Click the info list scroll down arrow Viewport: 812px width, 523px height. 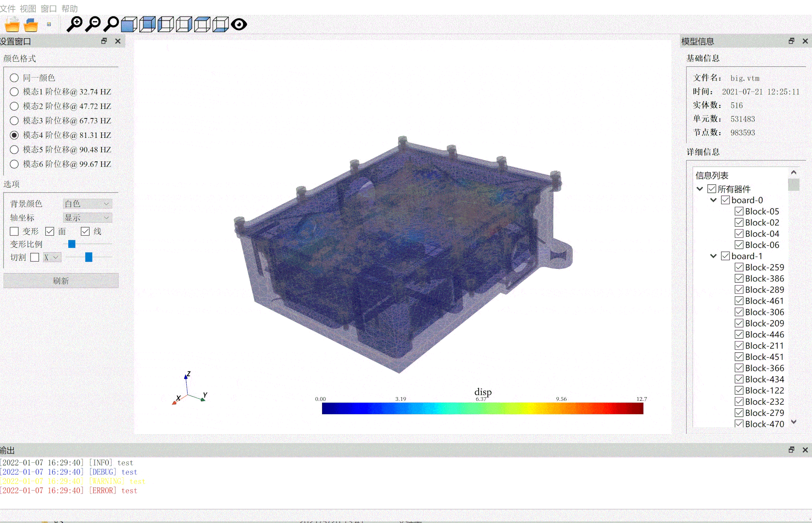tap(794, 422)
